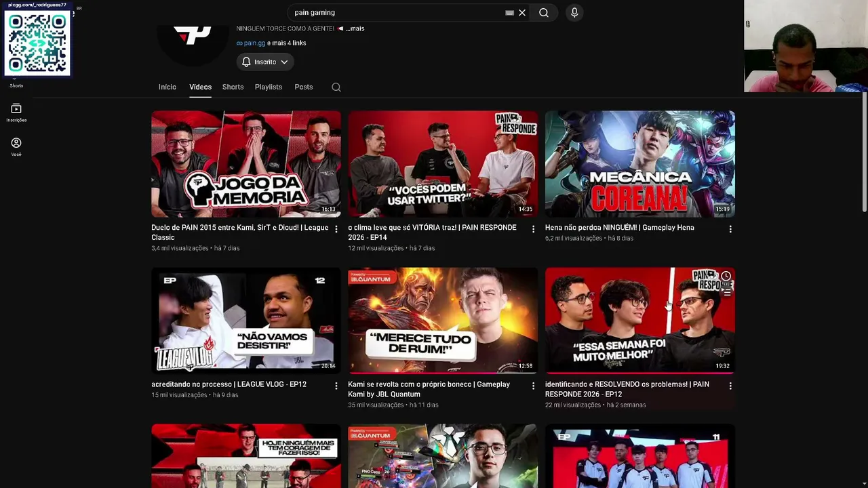Click '22 mil visualizações • há 2 semanas' text

[595, 405]
